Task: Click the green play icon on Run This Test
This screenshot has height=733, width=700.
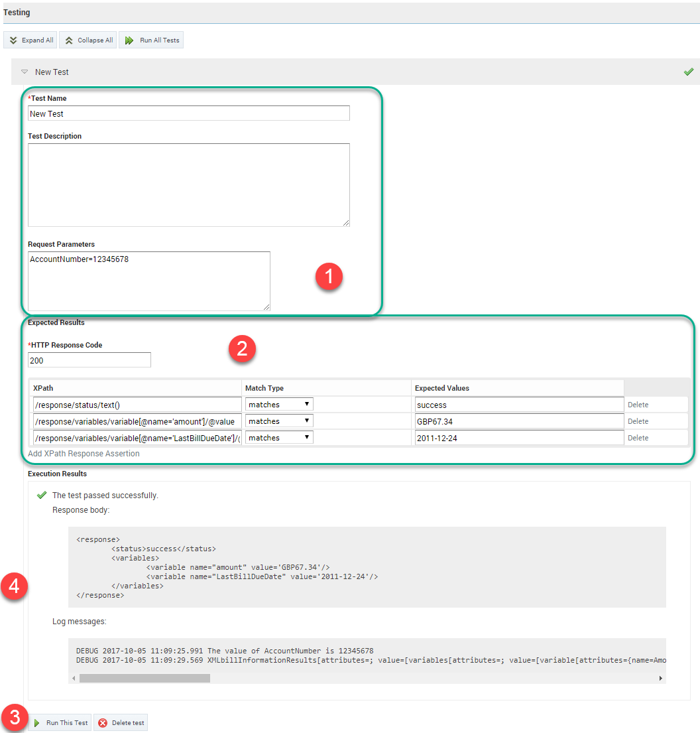Action: click(37, 722)
